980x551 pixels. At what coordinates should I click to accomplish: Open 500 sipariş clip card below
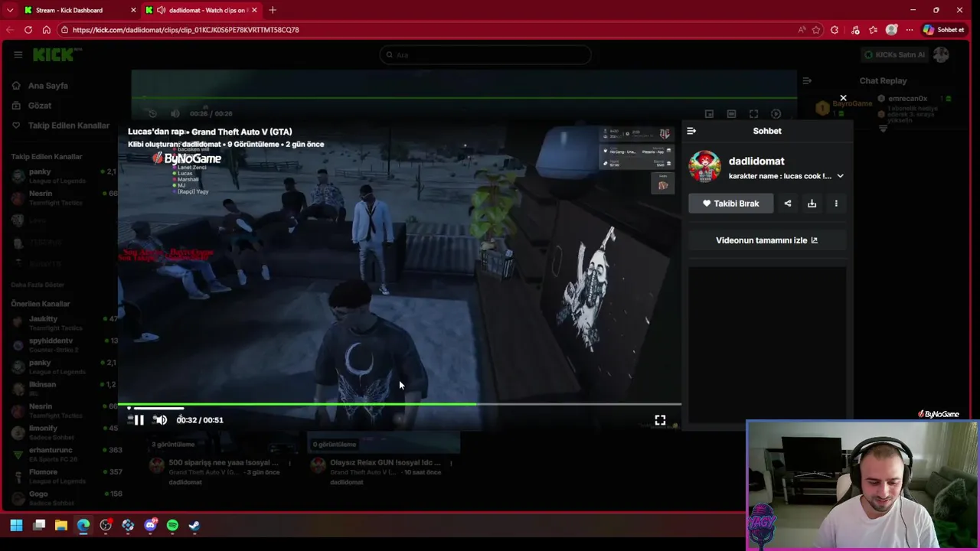click(x=221, y=461)
